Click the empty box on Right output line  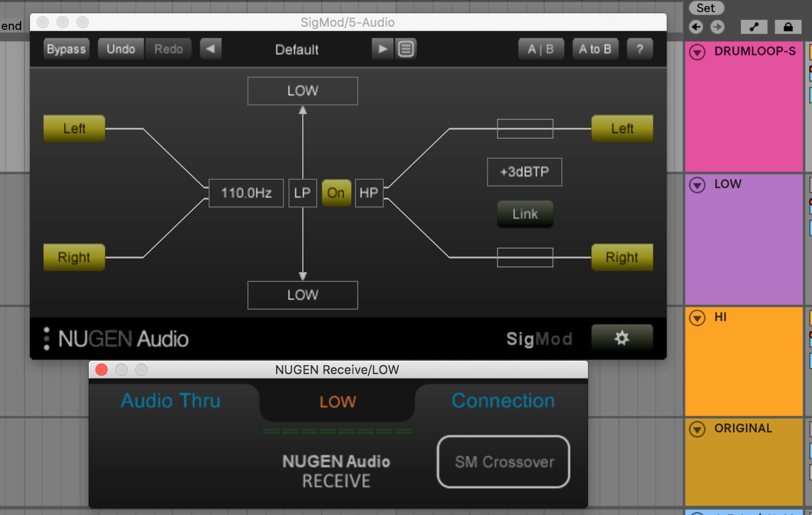click(525, 257)
